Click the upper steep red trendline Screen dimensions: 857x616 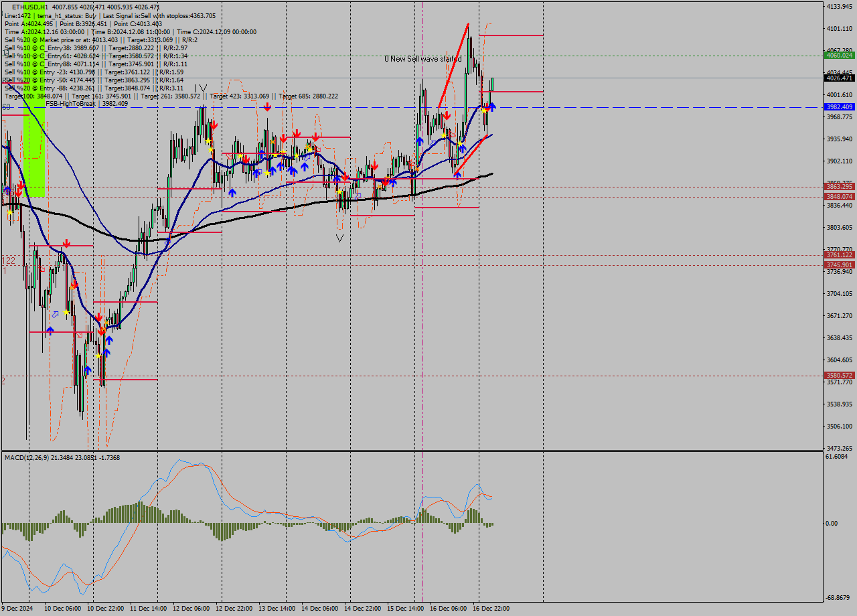click(x=453, y=65)
